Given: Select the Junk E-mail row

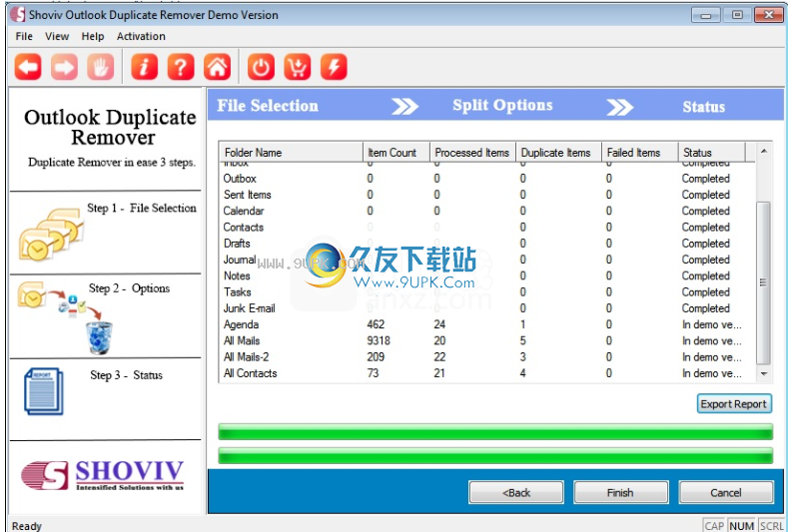Looking at the screenshot, I should click(487, 308).
